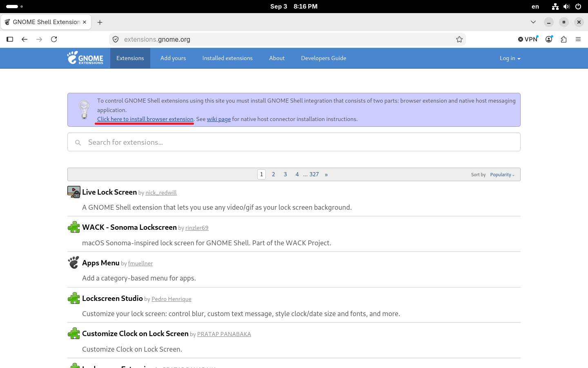Click the Live Lock Screen description text
The width and height of the screenshot is (588, 368).
tap(217, 207)
